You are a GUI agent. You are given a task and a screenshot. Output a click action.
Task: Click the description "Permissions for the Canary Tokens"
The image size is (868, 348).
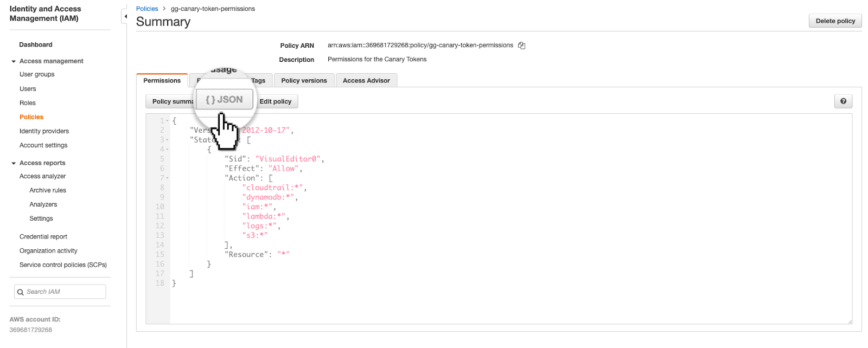[377, 60]
